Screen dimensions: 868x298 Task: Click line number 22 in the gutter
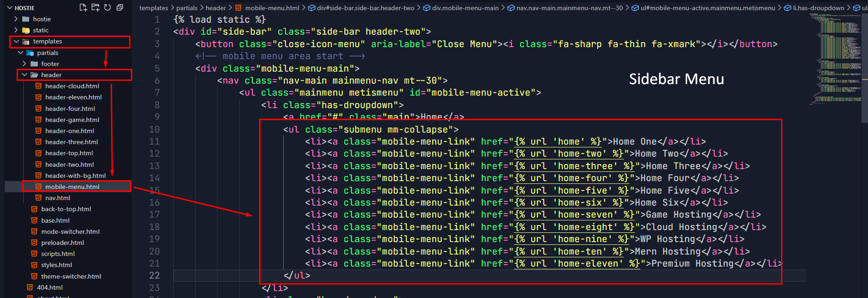pos(154,275)
